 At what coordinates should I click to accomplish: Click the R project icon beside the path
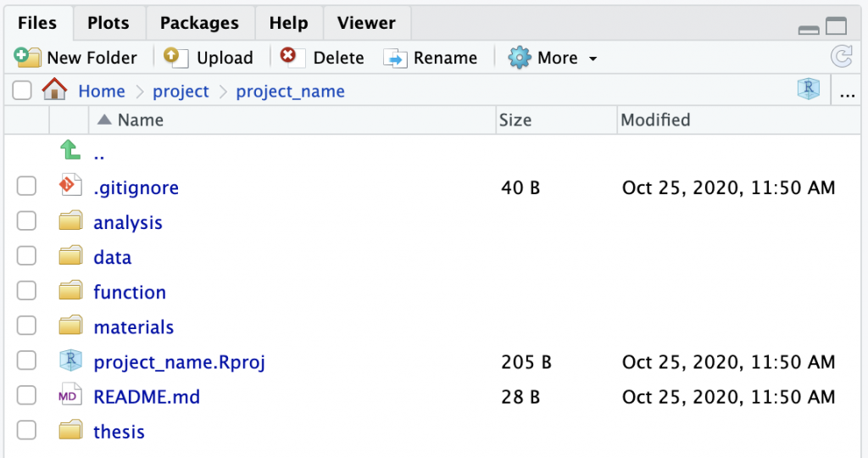809,89
